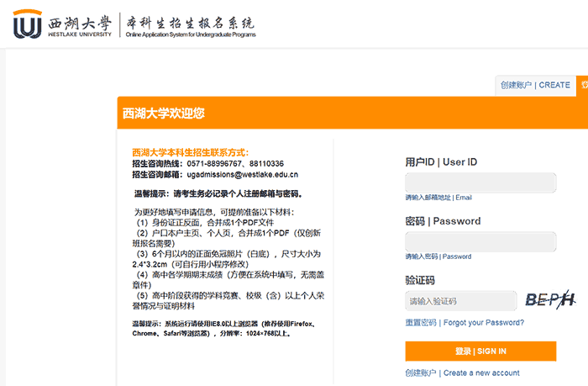Click the 用户ID | User ID label
This screenshot has width=588, height=386.
[x=441, y=162]
